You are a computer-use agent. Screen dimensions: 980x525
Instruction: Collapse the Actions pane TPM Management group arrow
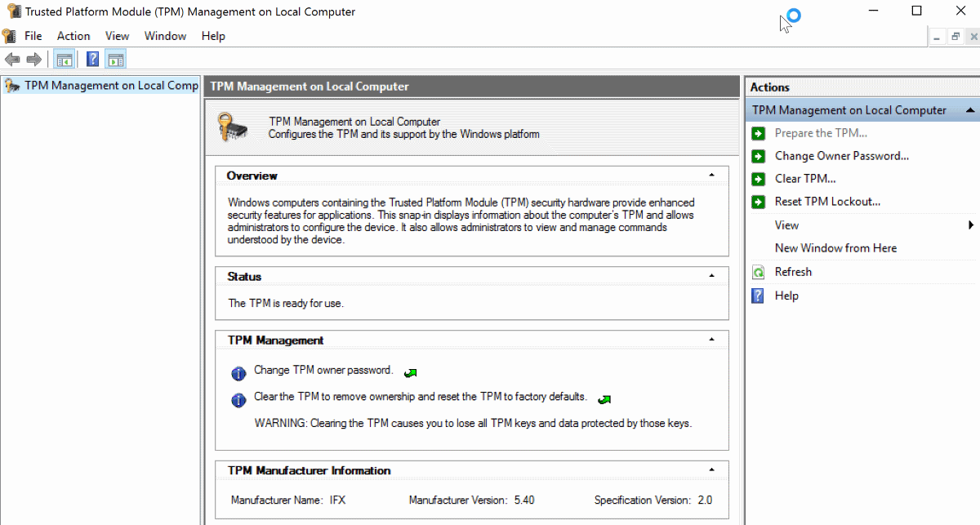click(x=969, y=110)
